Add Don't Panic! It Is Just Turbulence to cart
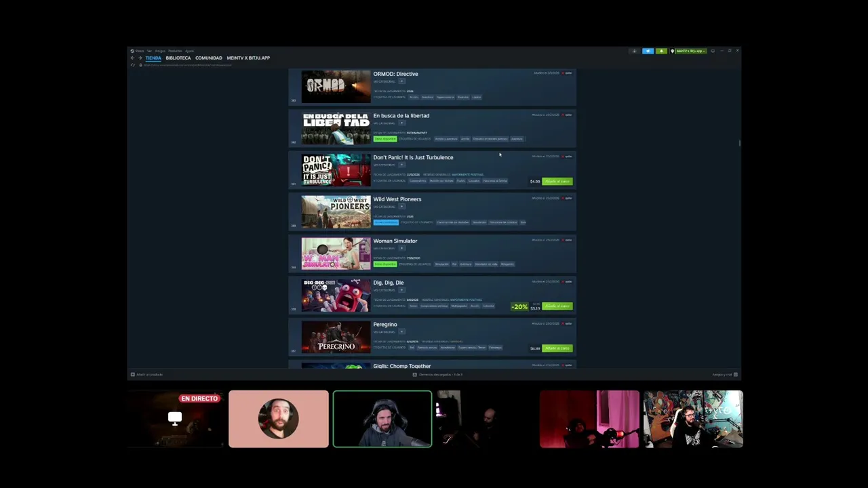The image size is (868, 488). click(x=557, y=182)
